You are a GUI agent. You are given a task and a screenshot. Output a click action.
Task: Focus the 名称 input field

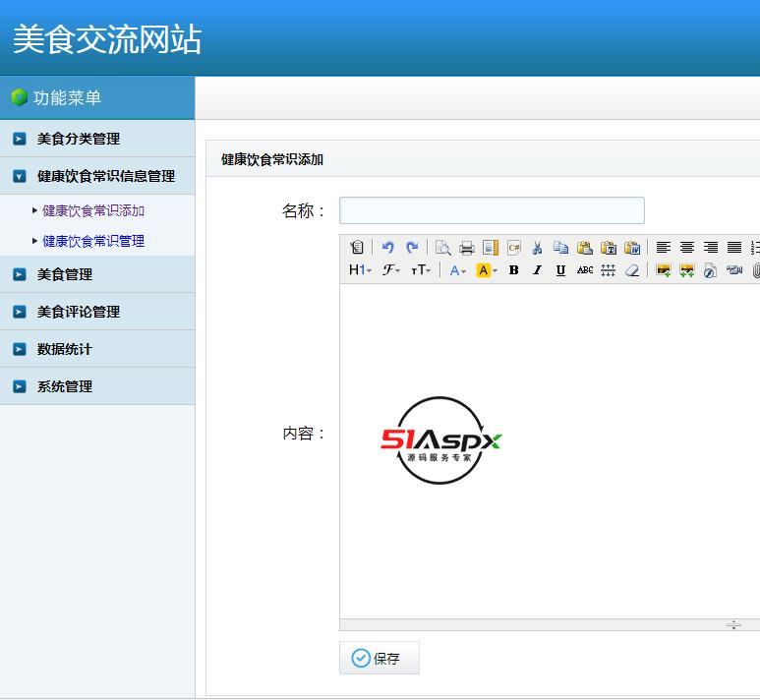click(x=492, y=210)
